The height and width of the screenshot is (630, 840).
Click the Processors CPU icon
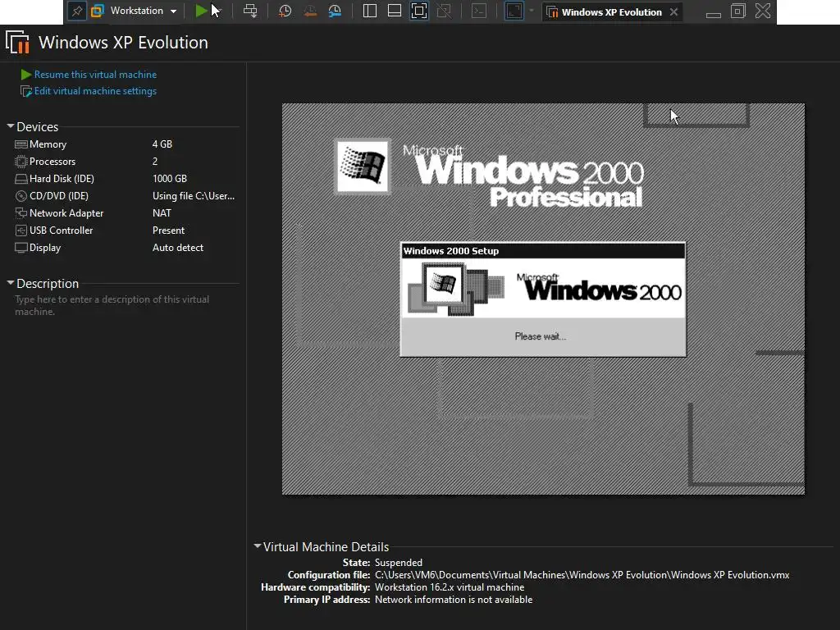pyautogui.click(x=21, y=162)
